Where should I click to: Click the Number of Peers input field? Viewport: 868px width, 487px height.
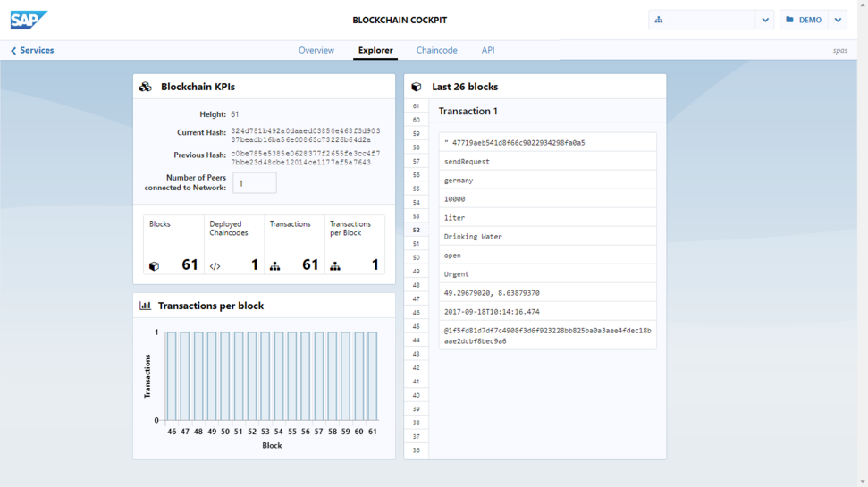[x=255, y=183]
